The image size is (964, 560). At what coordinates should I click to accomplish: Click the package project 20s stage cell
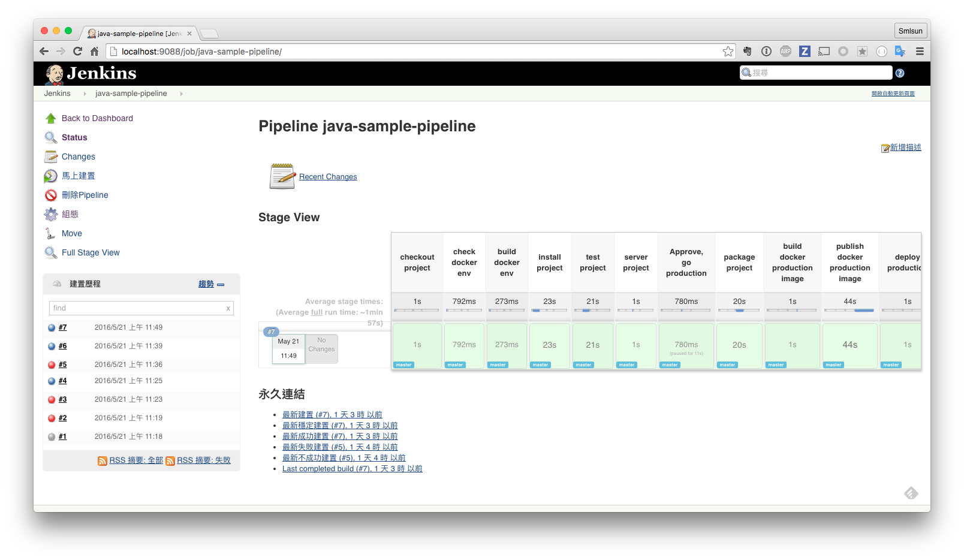[739, 346]
